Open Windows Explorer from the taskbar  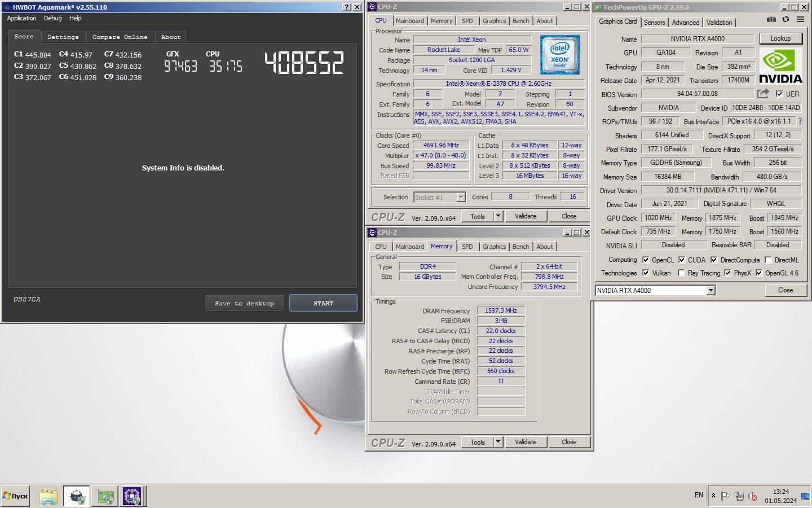click(x=48, y=497)
